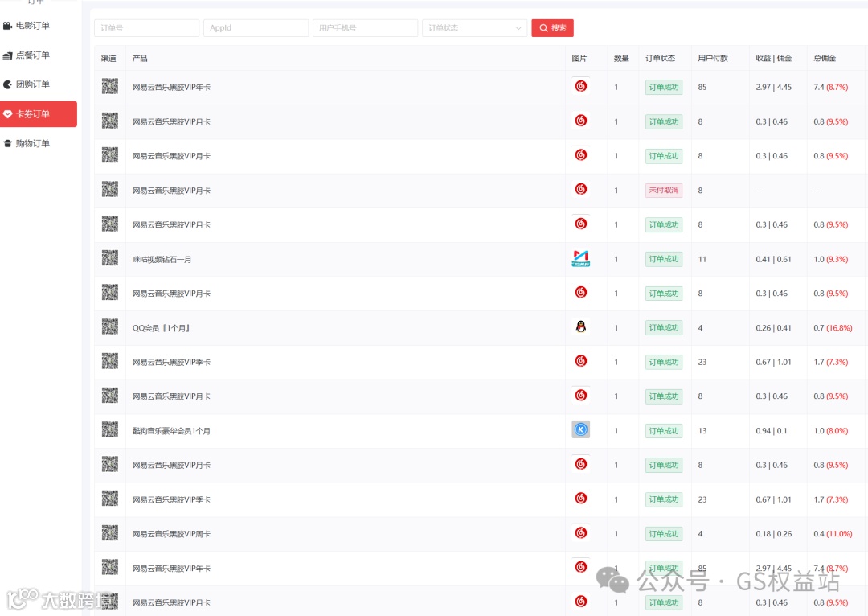Image resolution: width=868 pixels, height=616 pixels.
Task: Click the commission value 0.7 (16.8%)
Action: pos(833,328)
